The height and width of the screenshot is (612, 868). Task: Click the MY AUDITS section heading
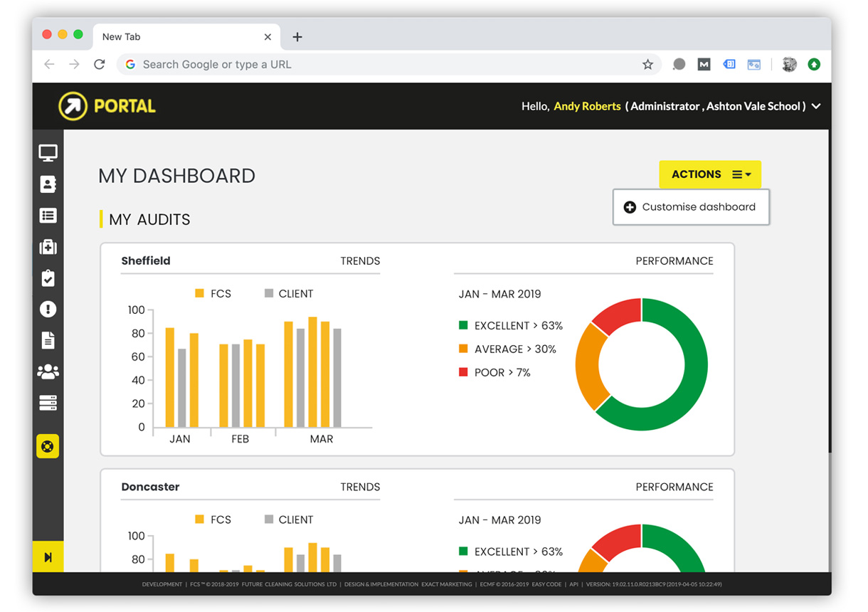[149, 219]
